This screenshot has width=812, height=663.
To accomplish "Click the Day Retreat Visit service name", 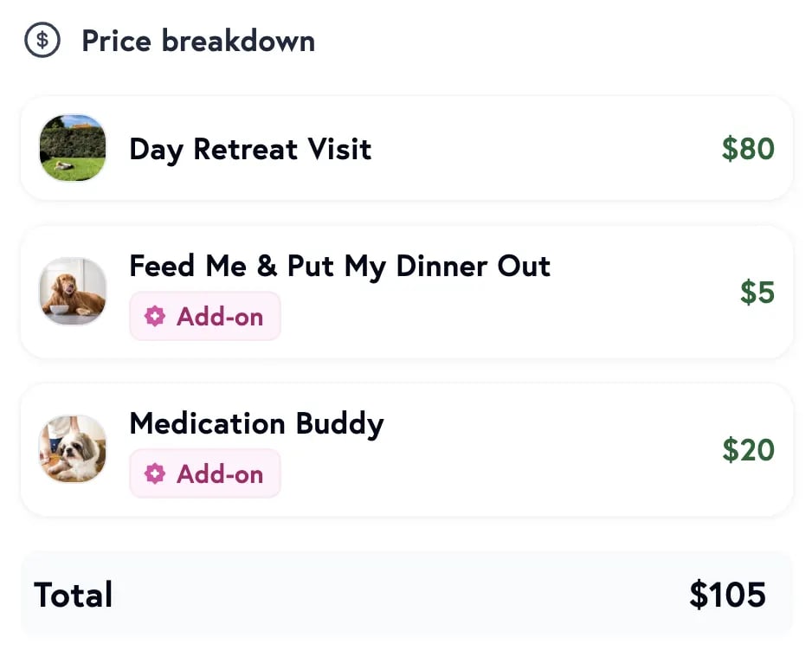I will (x=249, y=149).
